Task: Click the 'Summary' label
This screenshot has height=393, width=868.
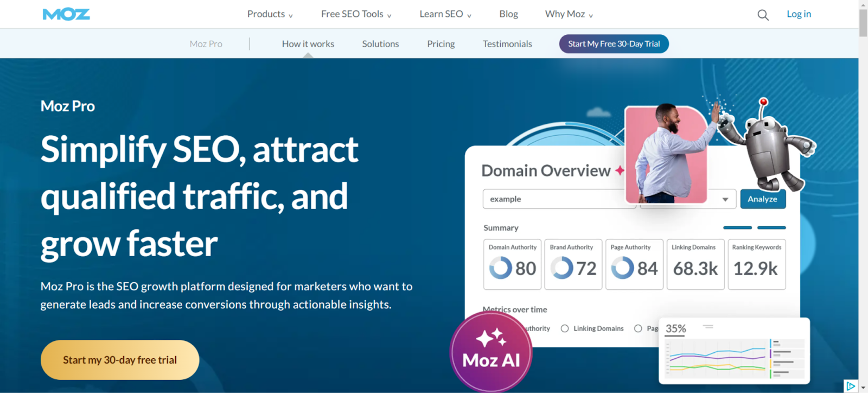Action: [x=501, y=228]
